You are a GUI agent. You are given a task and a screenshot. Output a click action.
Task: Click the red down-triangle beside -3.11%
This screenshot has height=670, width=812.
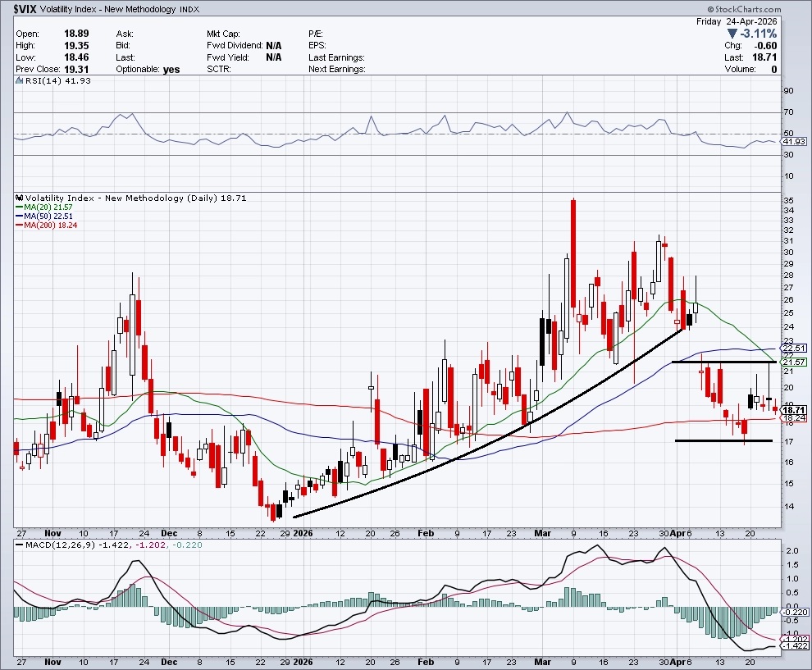pos(732,34)
